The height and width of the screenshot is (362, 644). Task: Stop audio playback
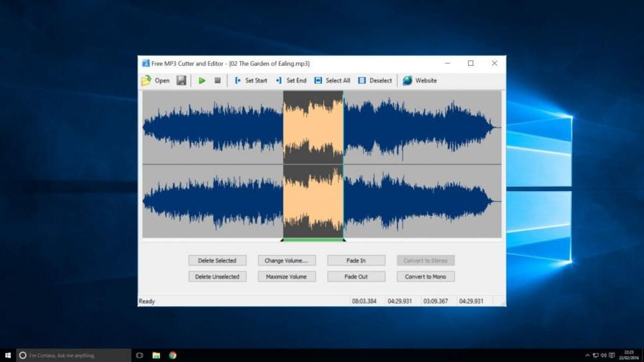click(217, 81)
